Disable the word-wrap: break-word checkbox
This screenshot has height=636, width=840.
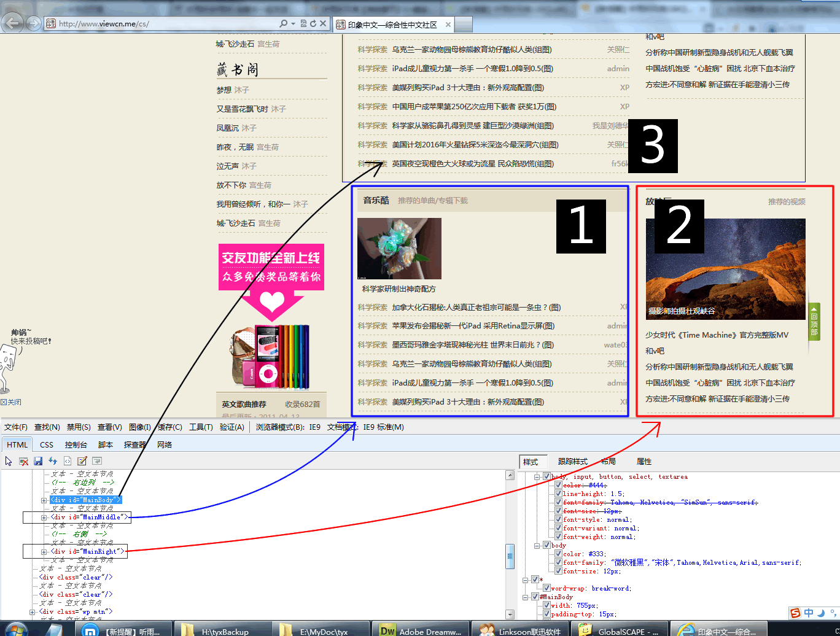pyautogui.click(x=546, y=588)
